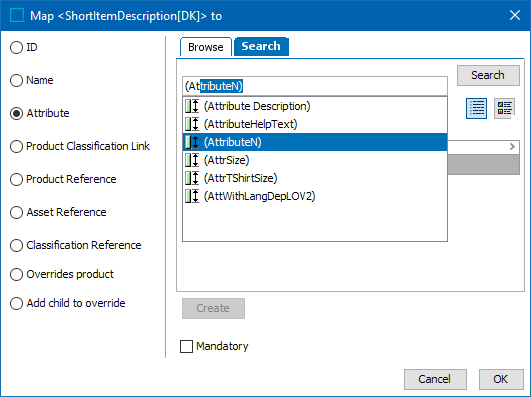The width and height of the screenshot is (531, 397).
Task: Enable the Mandatory checkbox
Action: click(186, 346)
